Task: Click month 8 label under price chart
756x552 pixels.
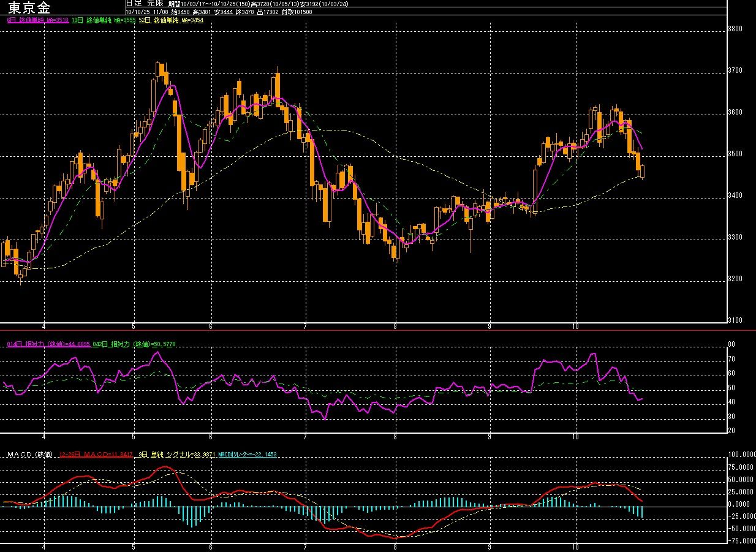Action: tap(396, 327)
